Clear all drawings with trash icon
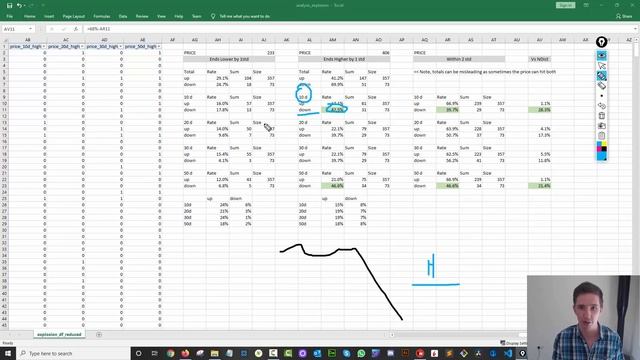Viewport: 640px width, 360px height. [602, 116]
